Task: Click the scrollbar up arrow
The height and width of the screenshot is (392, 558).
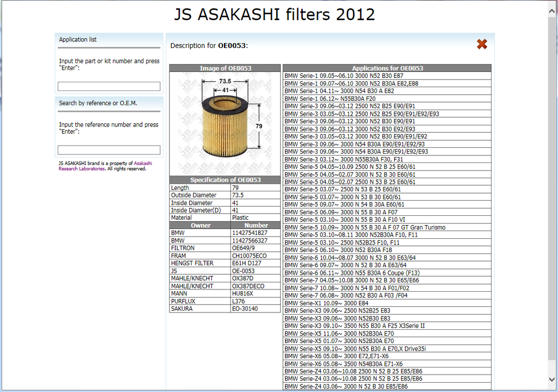Action: point(552,11)
